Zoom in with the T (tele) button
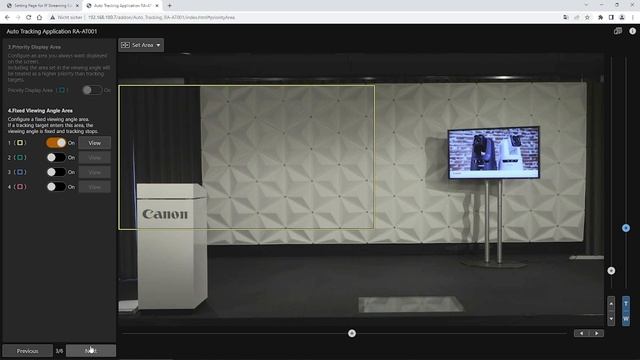 pyautogui.click(x=626, y=304)
